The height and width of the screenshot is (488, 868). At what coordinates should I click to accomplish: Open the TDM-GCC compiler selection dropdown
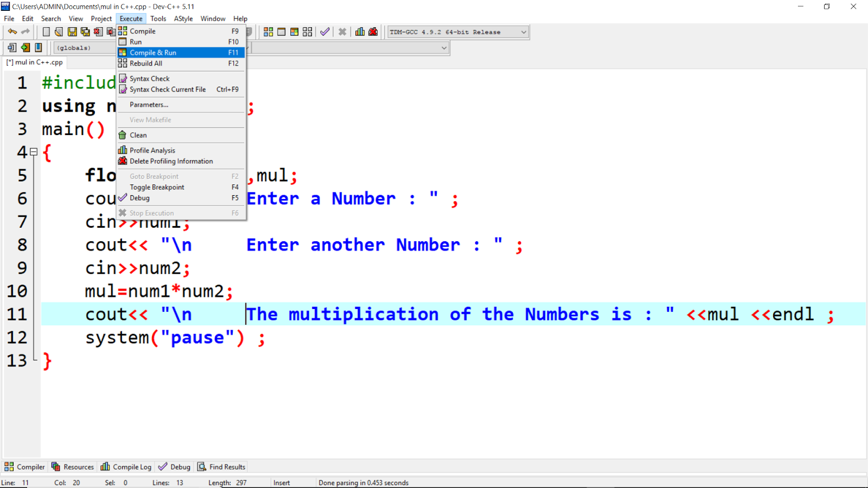[522, 31]
